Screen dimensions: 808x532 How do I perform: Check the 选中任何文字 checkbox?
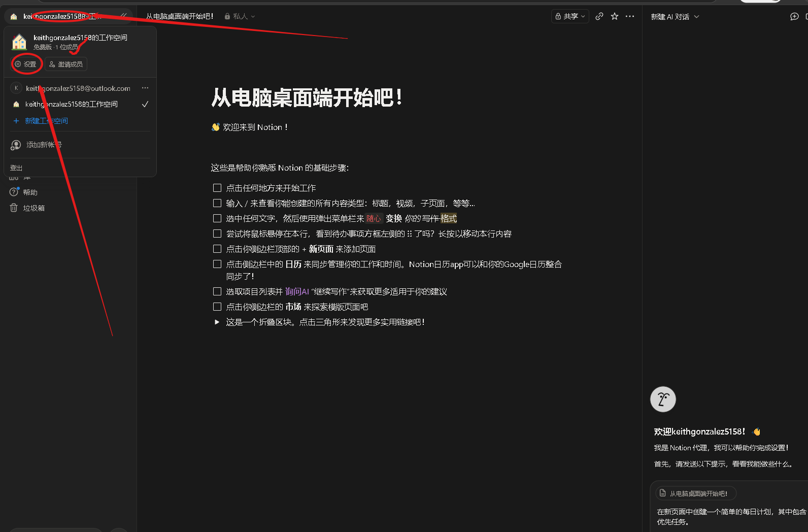217,218
